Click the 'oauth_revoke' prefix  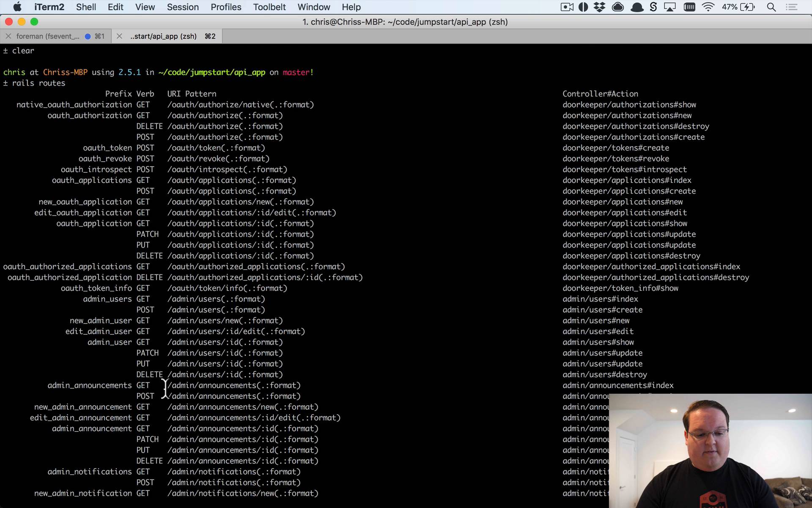point(105,159)
